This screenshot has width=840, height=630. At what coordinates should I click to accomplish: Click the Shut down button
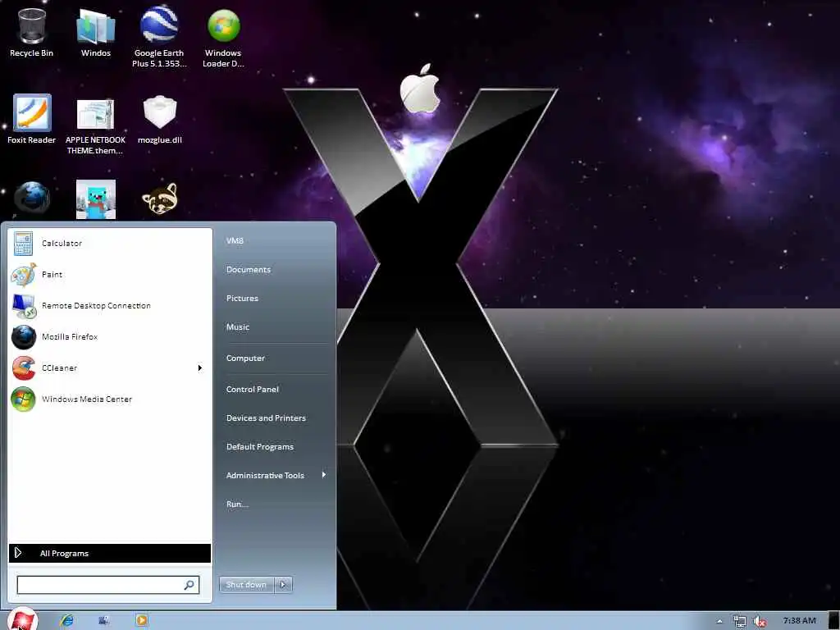point(246,584)
